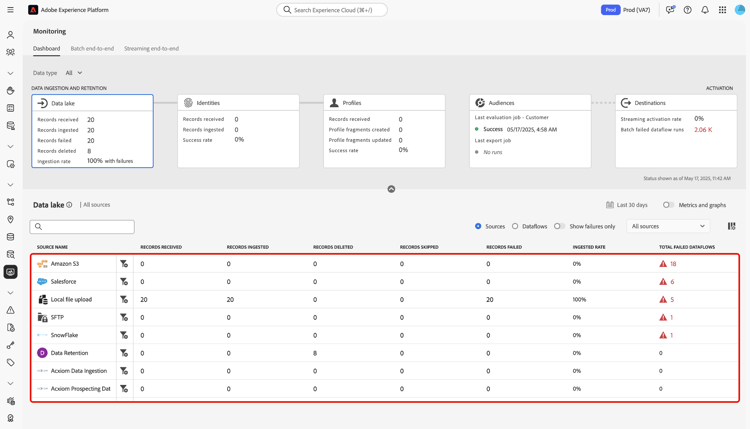Open column settings icon beside All sources
The width and height of the screenshot is (750, 429).
(731, 226)
